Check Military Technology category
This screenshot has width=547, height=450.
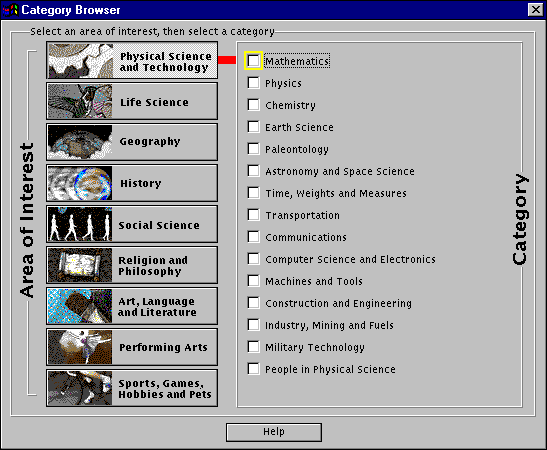click(254, 347)
